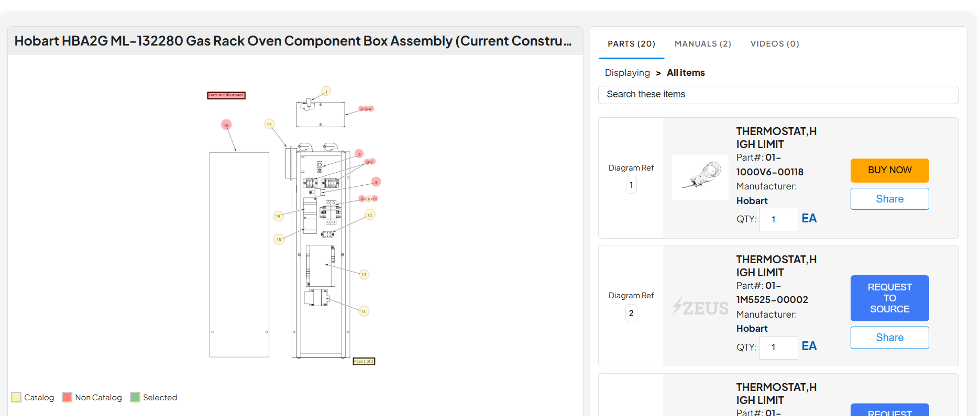980x416 pixels.
Task: Click Share for the second thermostat part
Action: point(889,338)
